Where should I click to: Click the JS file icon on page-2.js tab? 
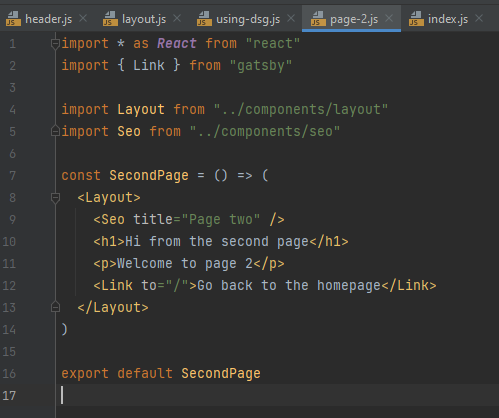[x=318, y=19]
